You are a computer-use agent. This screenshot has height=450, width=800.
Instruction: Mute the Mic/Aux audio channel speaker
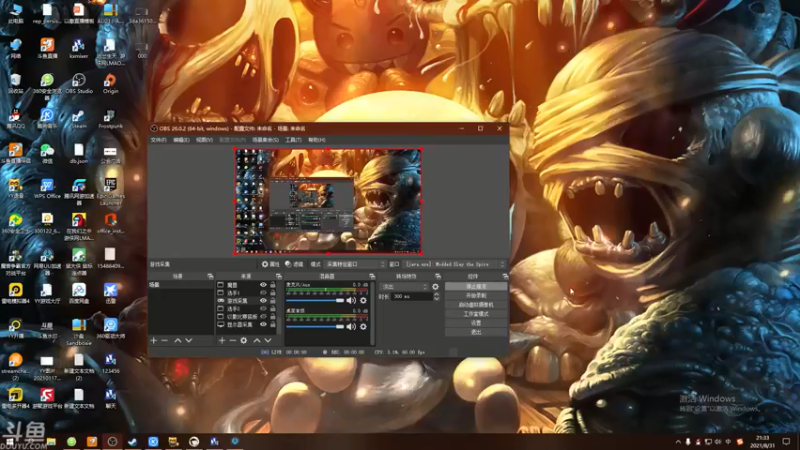pos(351,301)
